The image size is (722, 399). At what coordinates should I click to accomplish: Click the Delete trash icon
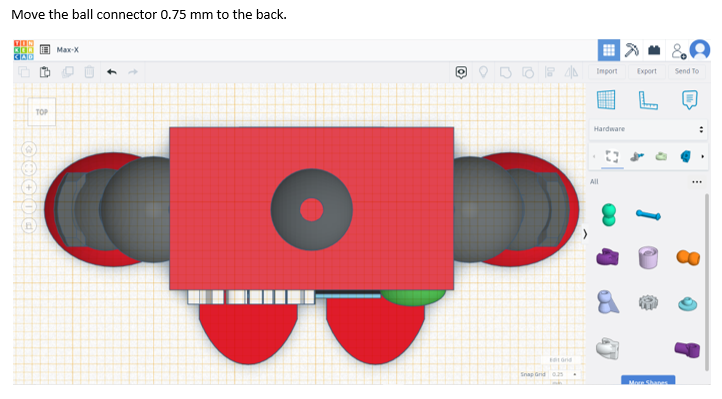pos(89,72)
